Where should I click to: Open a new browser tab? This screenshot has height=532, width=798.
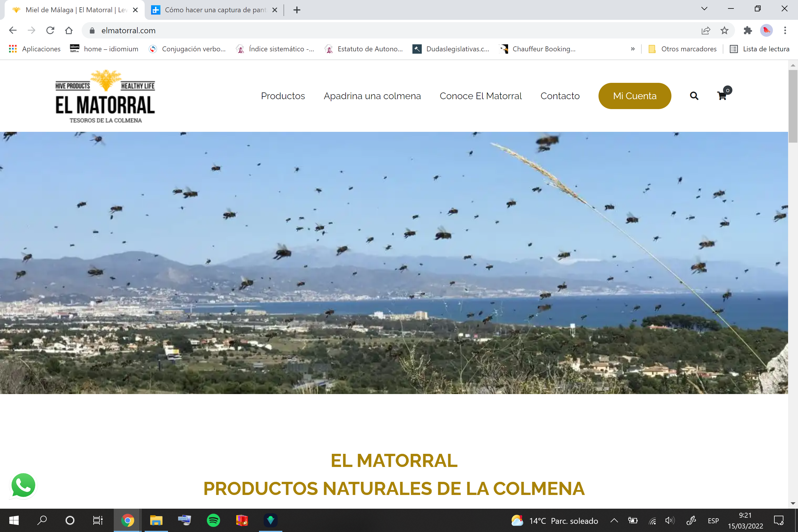coord(297,10)
